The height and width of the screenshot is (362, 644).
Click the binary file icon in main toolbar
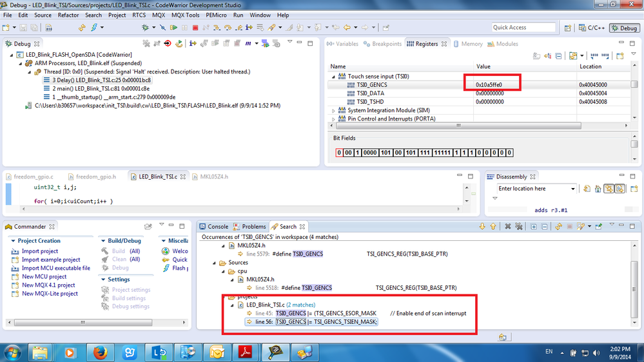point(48,28)
